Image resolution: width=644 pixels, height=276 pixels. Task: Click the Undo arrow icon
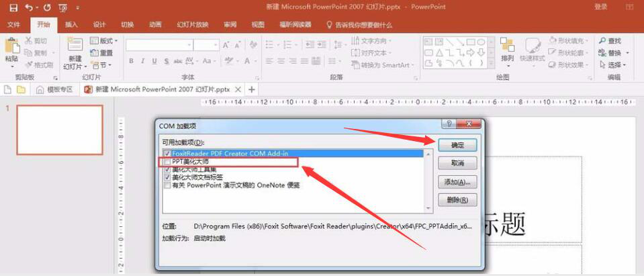click(29, 7)
